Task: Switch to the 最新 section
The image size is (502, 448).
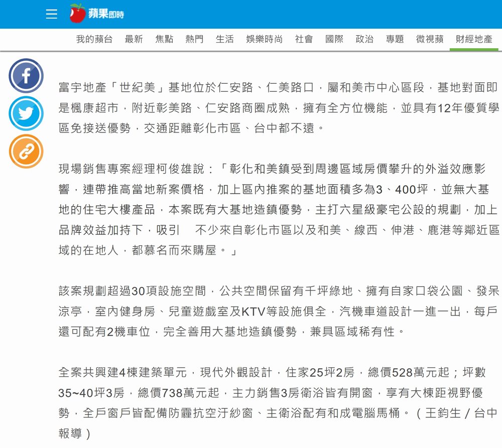Action: pos(134,39)
